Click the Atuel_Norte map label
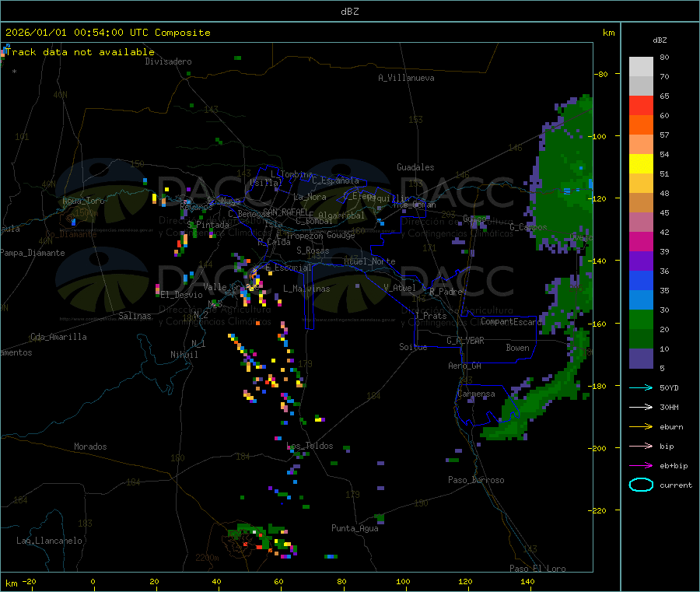Viewport: 700px width, 592px height. (369, 261)
